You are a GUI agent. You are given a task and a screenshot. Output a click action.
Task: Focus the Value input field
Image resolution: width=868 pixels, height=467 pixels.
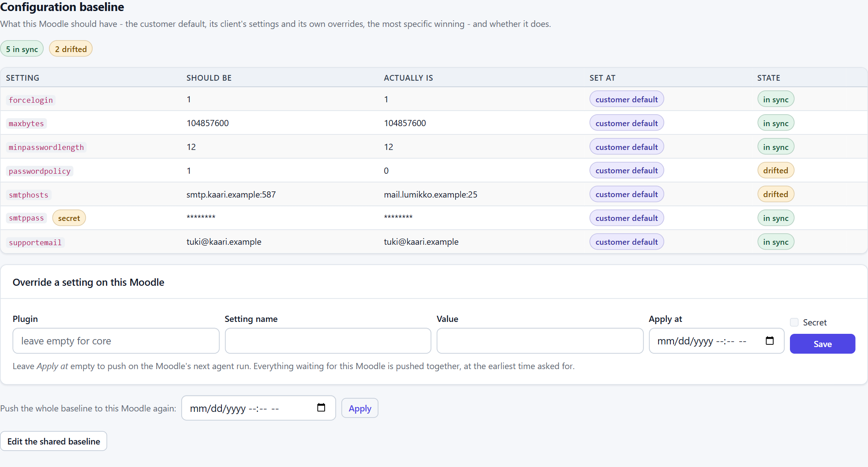pos(540,341)
